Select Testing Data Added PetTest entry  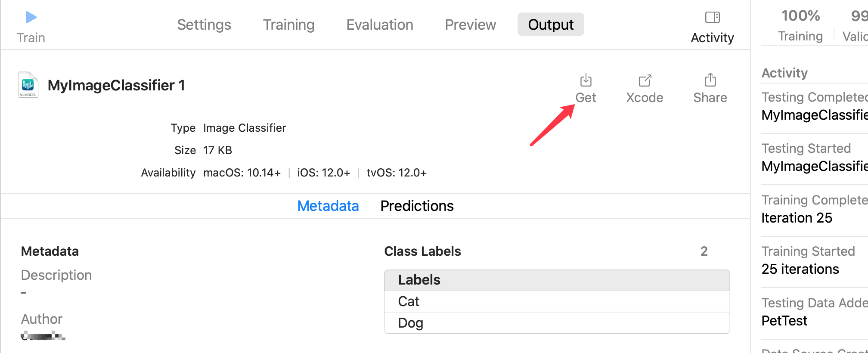coord(815,312)
